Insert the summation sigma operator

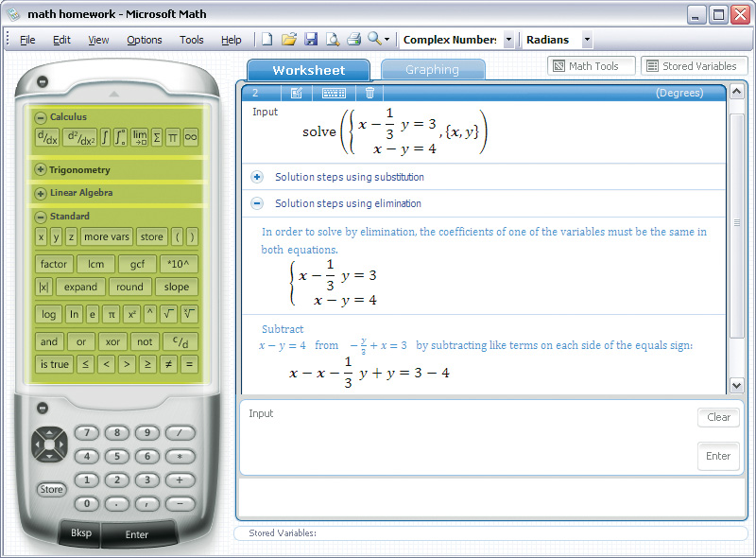click(x=157, y=137)
